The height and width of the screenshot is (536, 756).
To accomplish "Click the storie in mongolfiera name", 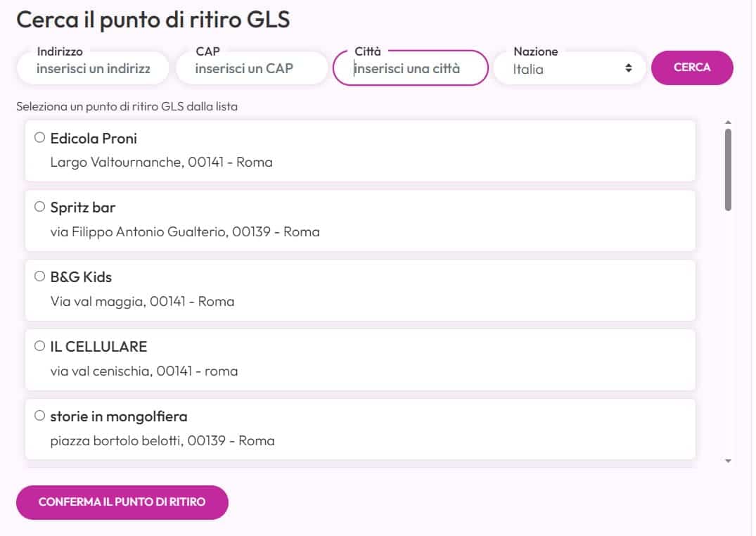I will pyautogui.click(x=119, y=416).
